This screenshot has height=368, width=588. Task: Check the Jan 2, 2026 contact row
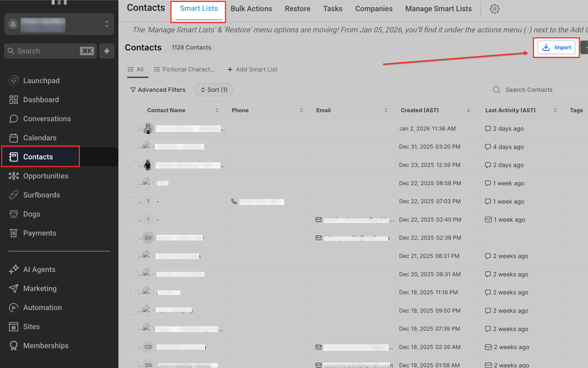(x=134, y=128)
